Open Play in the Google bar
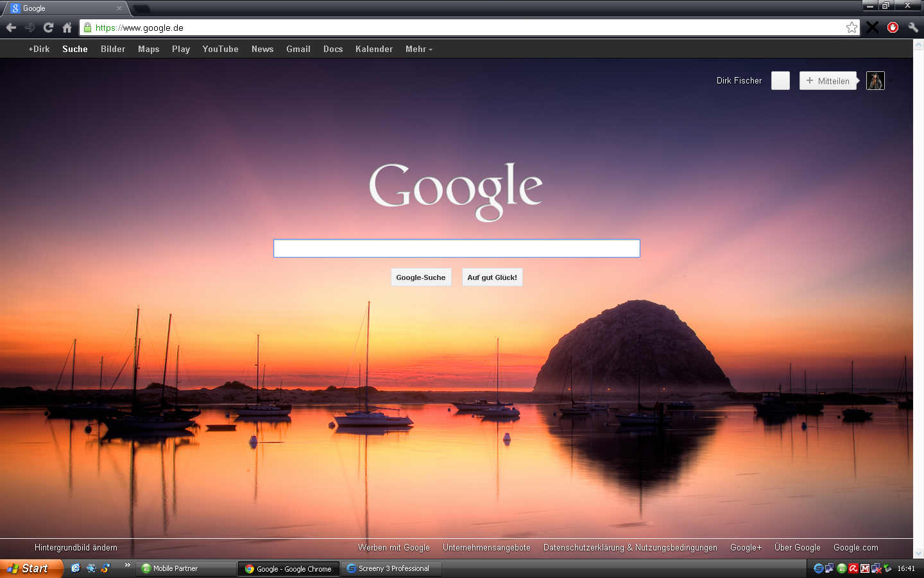This screenshot has width=924, height=578. coord(181,49)
